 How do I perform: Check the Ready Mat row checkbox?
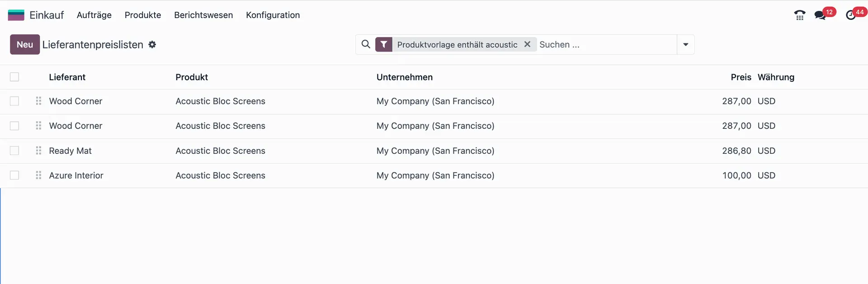click(x=14, y=151)
